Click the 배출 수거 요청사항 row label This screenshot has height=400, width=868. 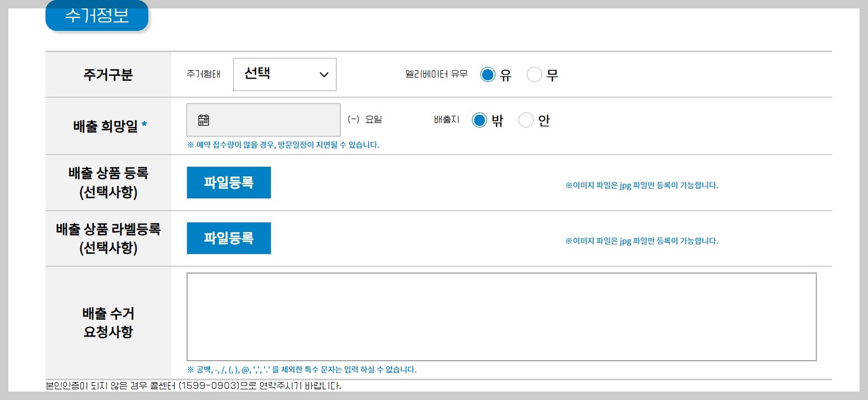point(108,322)
